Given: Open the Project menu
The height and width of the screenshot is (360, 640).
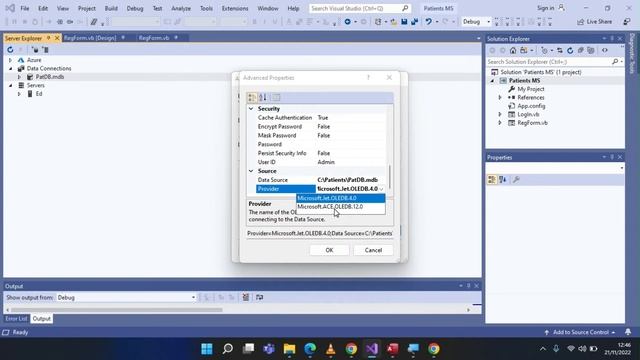Looking at the screenshot, I should 87,8.
